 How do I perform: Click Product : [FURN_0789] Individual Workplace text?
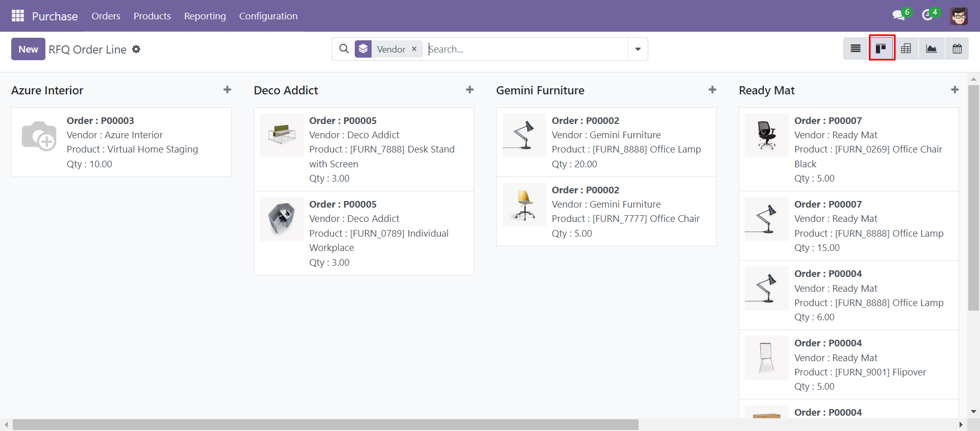coord(379,240)
